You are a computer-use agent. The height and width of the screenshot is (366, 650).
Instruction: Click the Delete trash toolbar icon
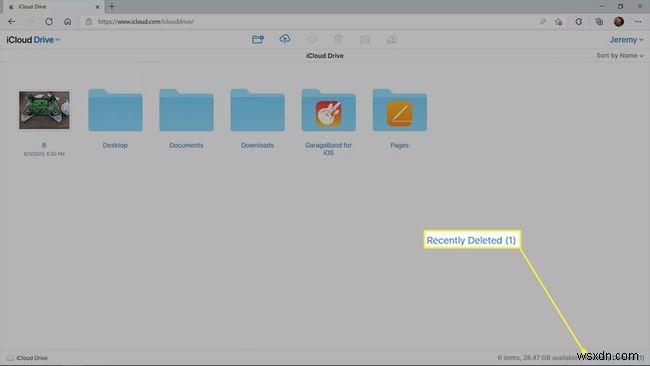tap(338, 39)
